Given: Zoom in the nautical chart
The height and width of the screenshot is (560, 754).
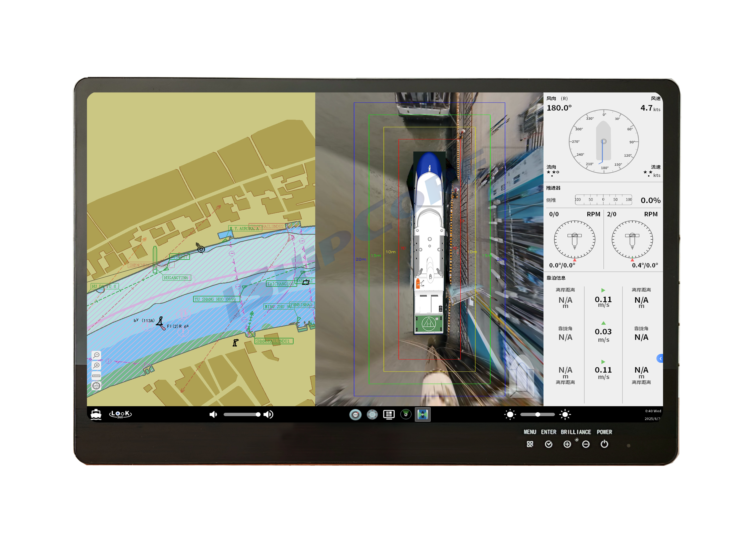Looking at the screenshot, I should pyautogui.click(x=96, y=365).
